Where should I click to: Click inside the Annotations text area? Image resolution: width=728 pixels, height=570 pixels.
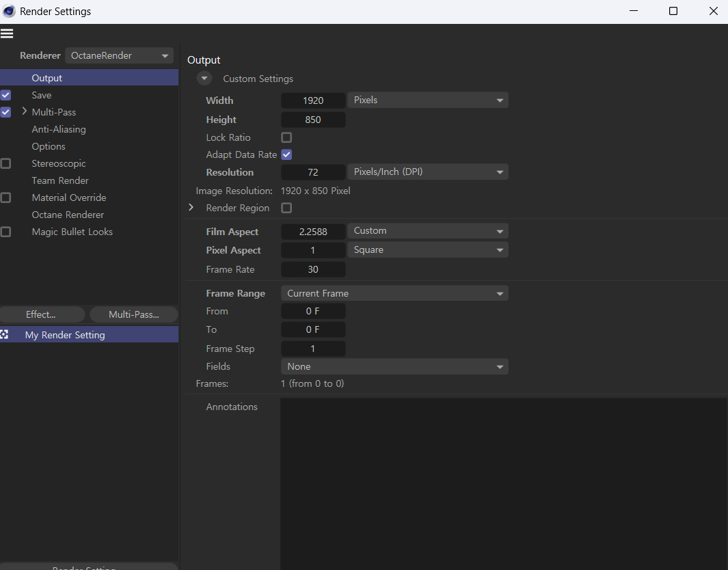tap(504, 483)
